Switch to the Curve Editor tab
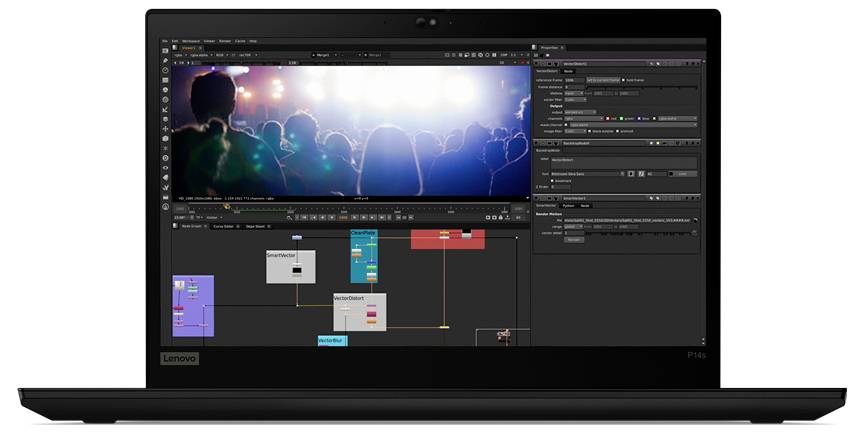The height and width of the screenshot is (433, 864). click(224, 226)
